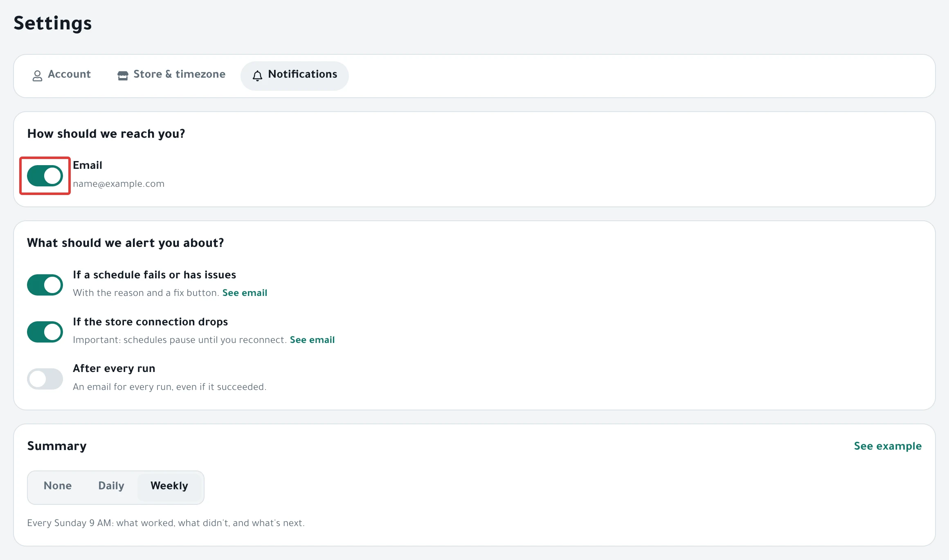Screen dimensions: 949x560
Task: Click the 'After every run' label
Action: coord(114,369)
